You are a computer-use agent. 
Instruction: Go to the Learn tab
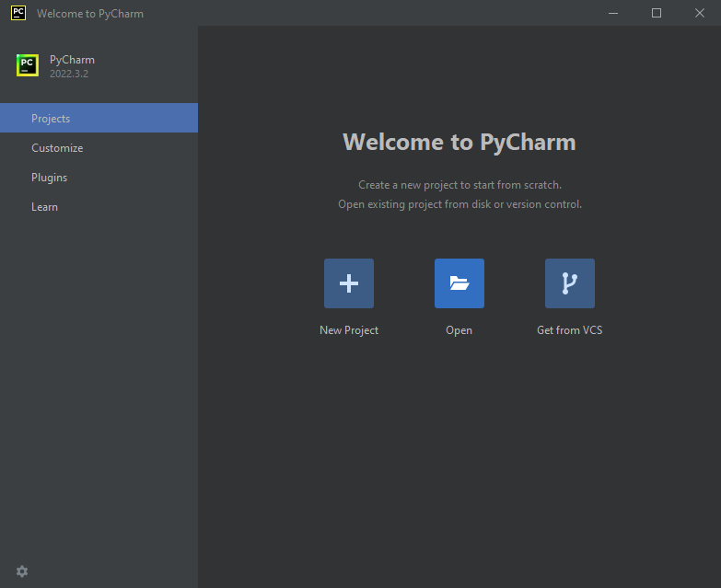pyautogui.click(x=99, y=207)
